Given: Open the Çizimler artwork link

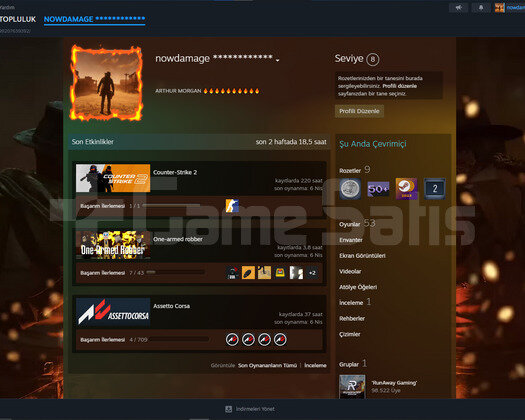Looking at the screenshot, I should point(350,334).
